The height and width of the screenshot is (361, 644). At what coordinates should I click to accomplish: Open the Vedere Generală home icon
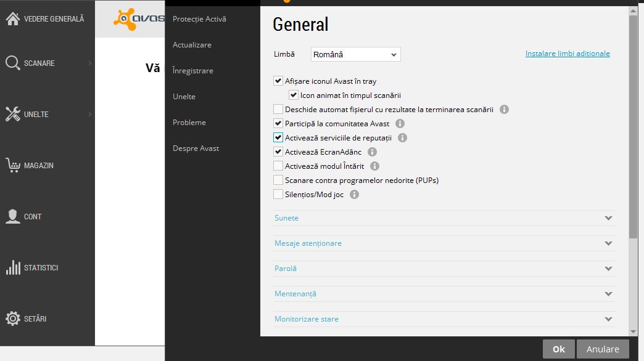tap(13, 18)
